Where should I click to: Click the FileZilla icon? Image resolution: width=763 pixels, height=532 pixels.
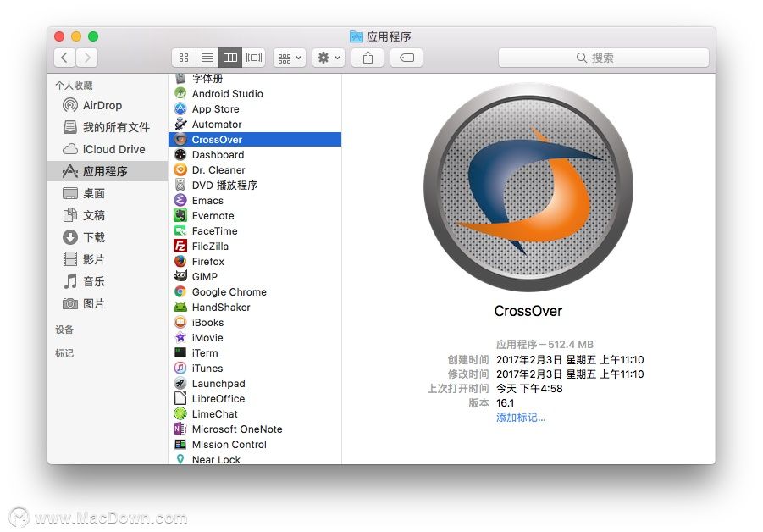(180, 246)
